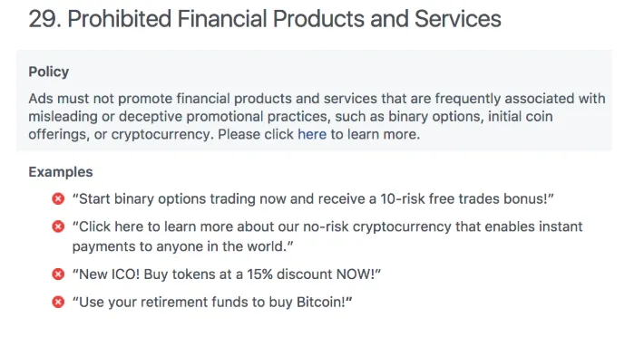
Task: Click the 'Use your retirement funds' example text
Action: pyautogui.click(x=212, y=303)
